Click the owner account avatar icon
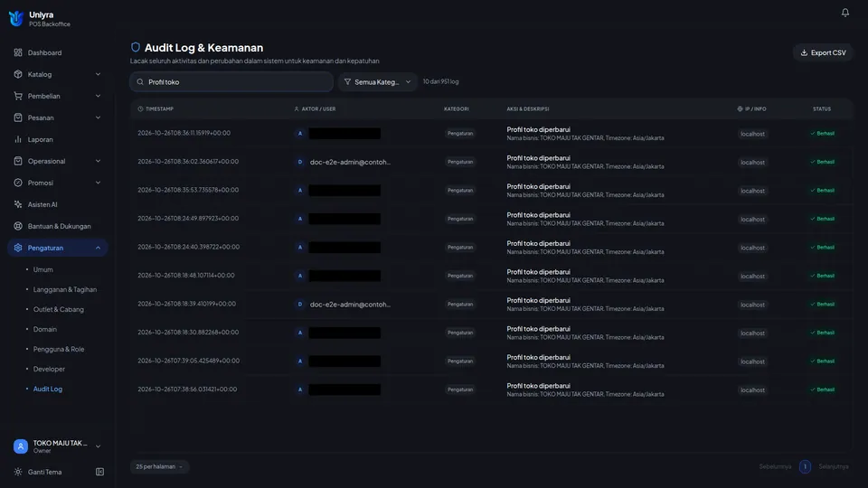 coord(21,446)
